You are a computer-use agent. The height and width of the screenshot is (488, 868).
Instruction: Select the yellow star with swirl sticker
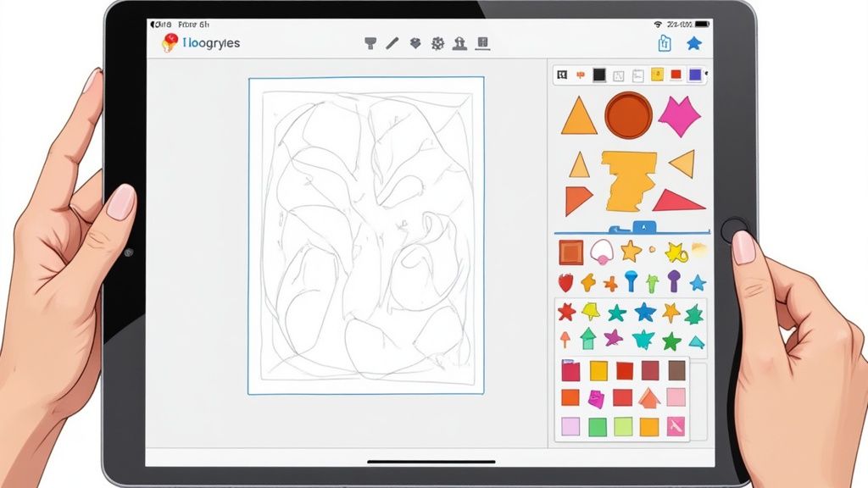pyautogui.click(x=676, y=252)
